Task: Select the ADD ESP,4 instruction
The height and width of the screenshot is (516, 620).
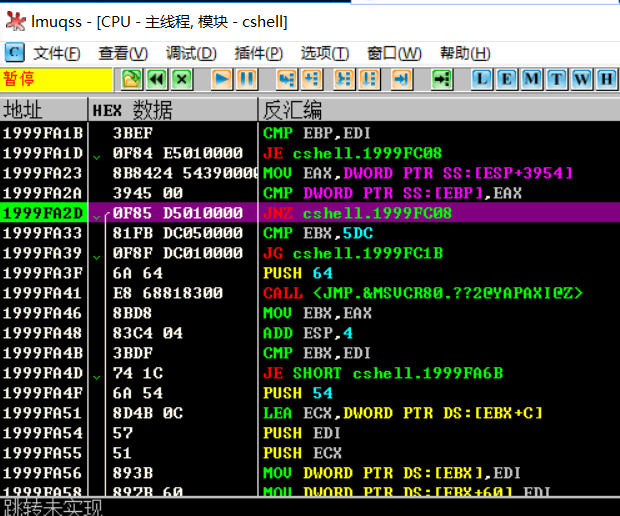Action: (x=308, y=333)
